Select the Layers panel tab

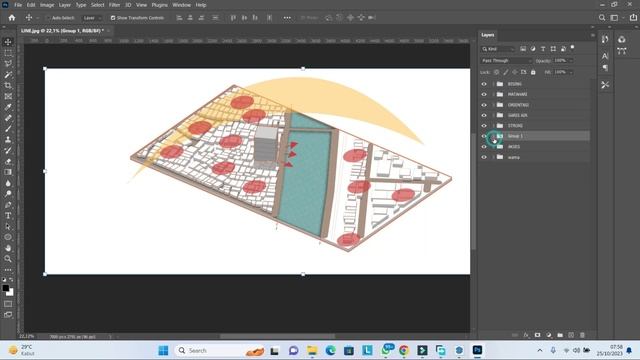pos(488,35)
